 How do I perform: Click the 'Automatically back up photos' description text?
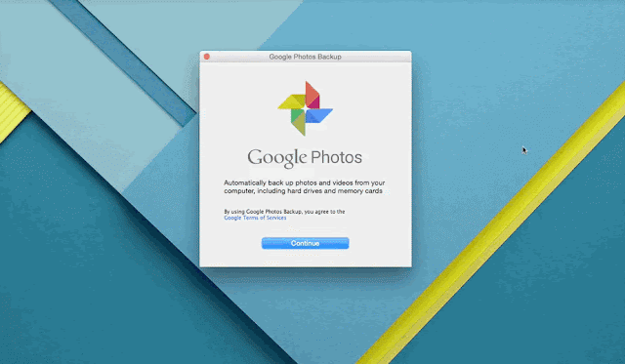(x=304, y=186)
